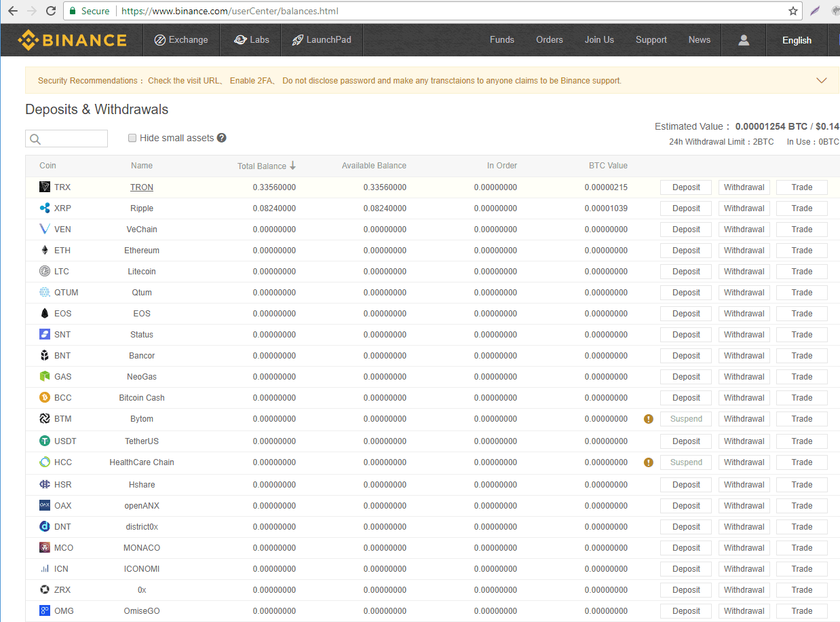The height and width of the screenshot is (622, 840).
Task: Open the Orders menu
Action: (x=550, y=40)
